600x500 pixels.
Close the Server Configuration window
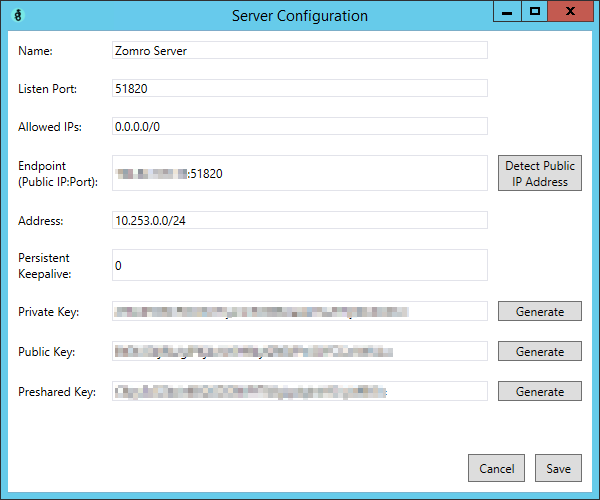(571, 12)
